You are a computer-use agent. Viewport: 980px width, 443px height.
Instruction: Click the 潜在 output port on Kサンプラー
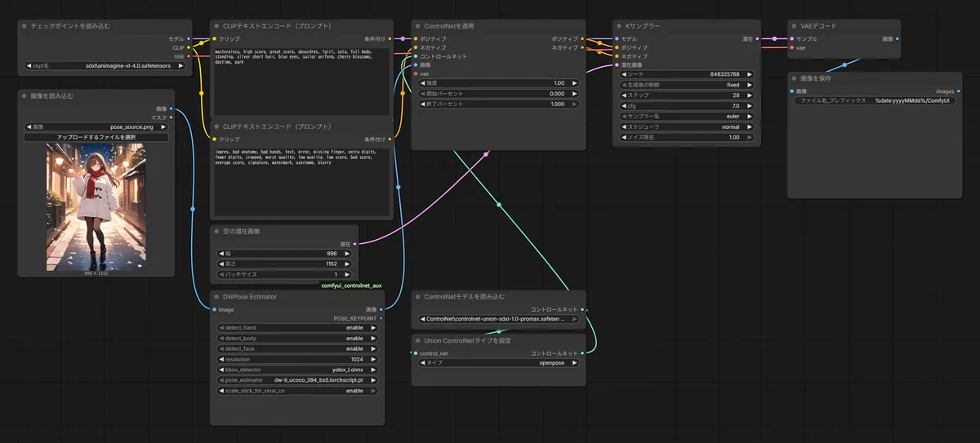pyautogui.click(x=759, y=38)
